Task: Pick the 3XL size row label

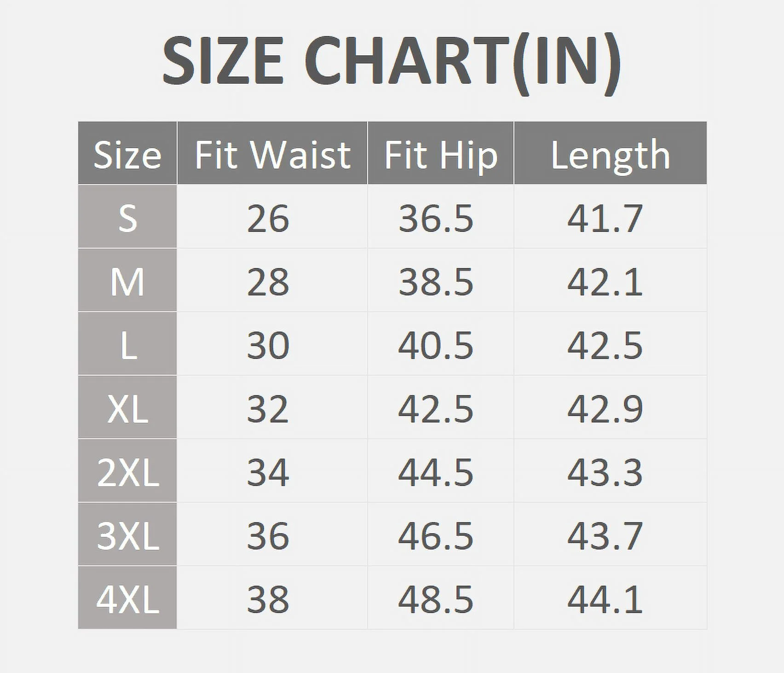Action: tap(127, 535)
